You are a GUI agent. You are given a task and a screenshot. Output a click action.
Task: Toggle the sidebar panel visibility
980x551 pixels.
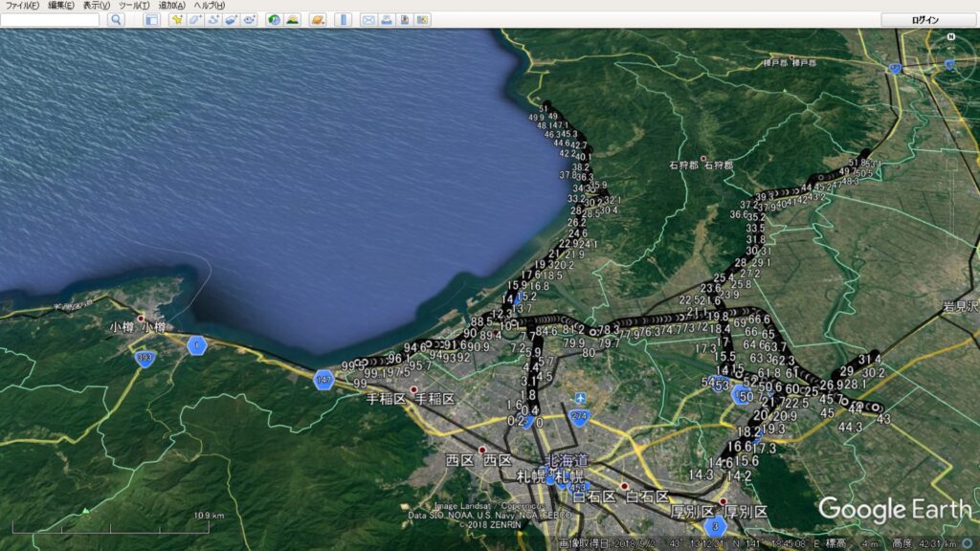[151, 20]
